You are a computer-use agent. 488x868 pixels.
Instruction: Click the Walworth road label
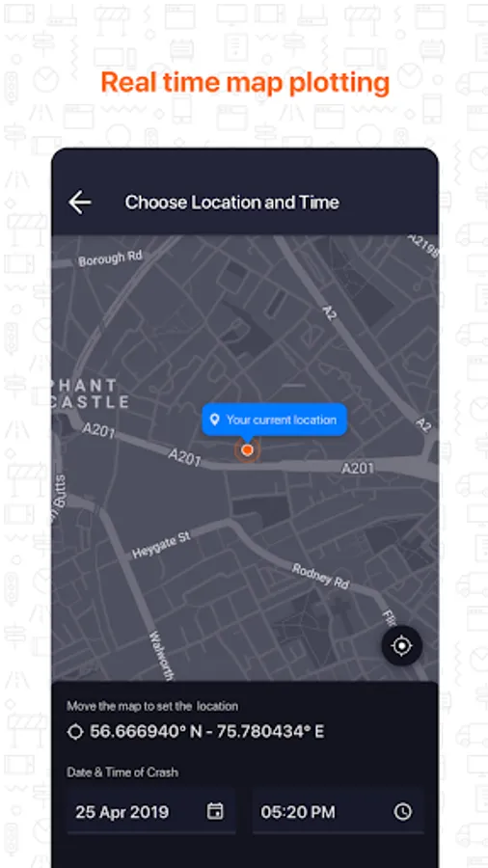[162, 657]
